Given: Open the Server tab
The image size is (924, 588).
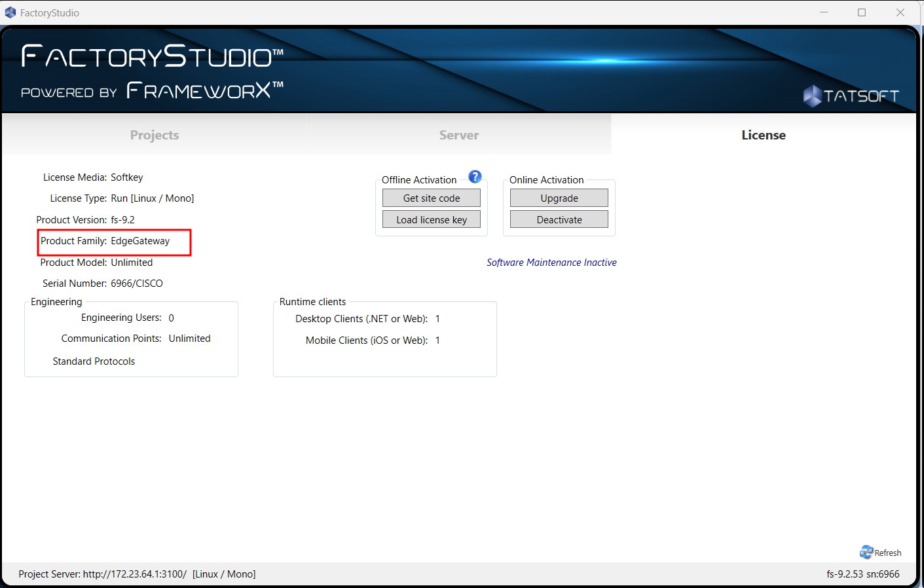Looking at the screenshot, I should pos(458,135).
